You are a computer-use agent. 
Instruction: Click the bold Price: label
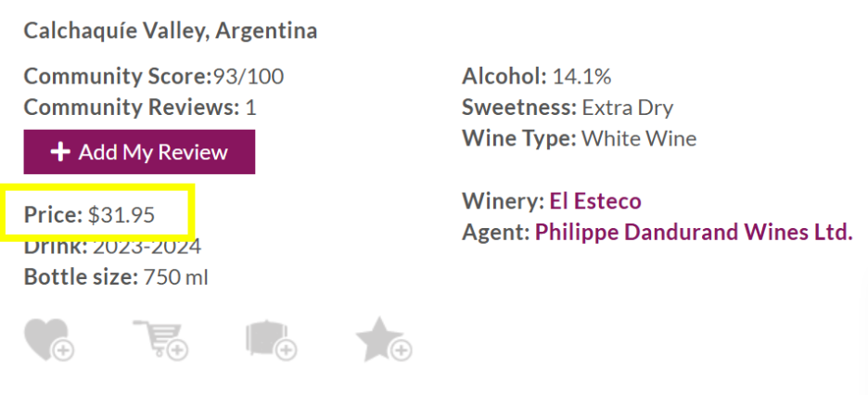pos(53,214)
